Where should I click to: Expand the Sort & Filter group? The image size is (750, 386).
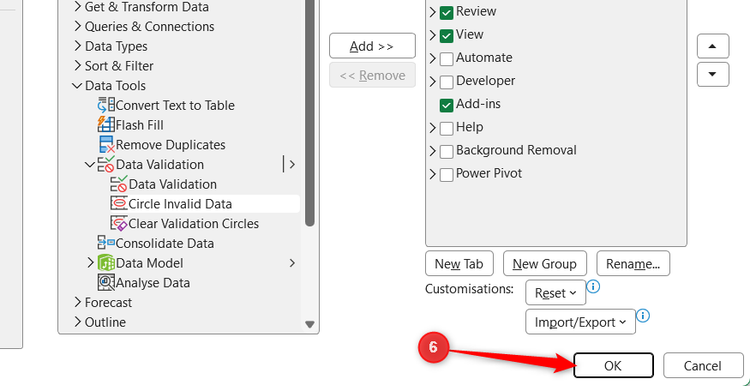[78, 66]
